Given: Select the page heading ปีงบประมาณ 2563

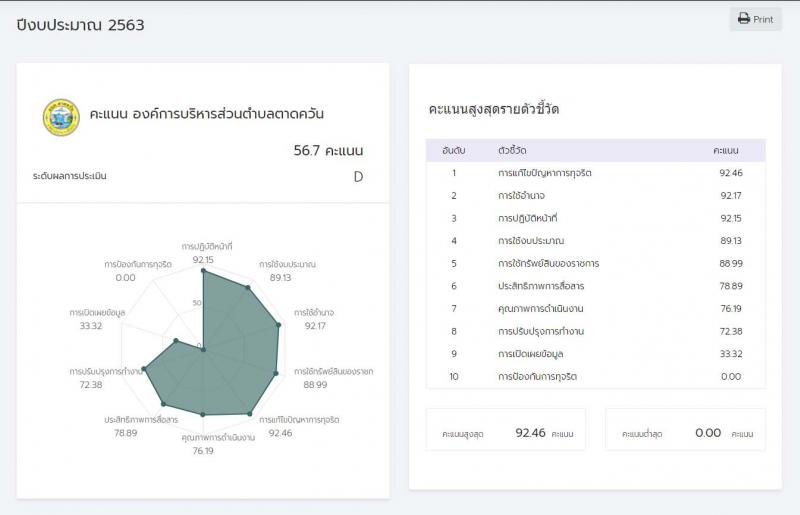Looking at the screenshot, I should click(81, 24).
